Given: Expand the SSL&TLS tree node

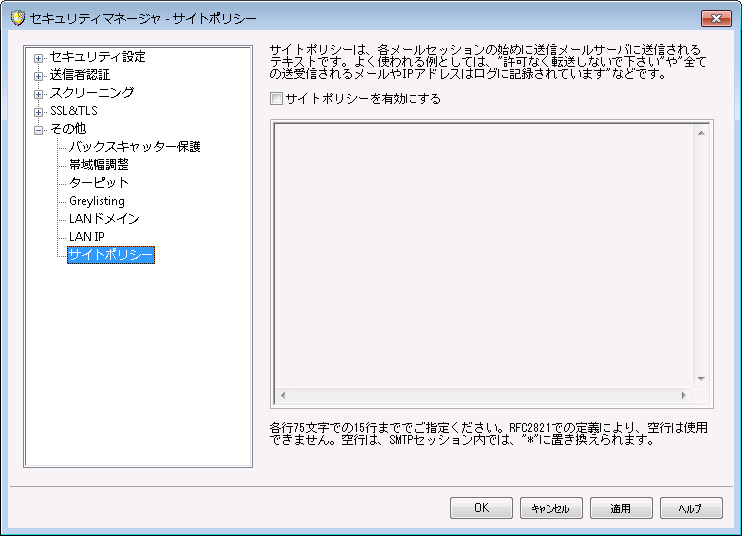Looking at the screenshot, I should 38,113.
